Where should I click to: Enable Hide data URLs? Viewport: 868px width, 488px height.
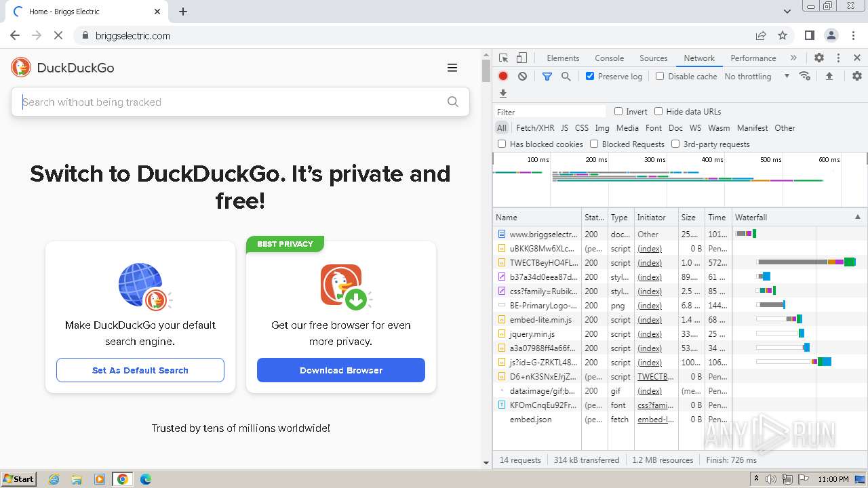tap(658, 112)
